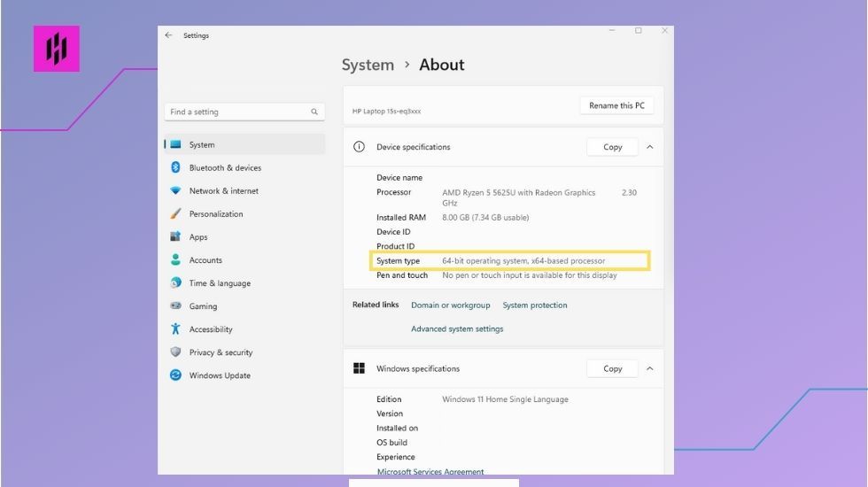Click the Windows Update sync icon

click(x=175, y=375)
